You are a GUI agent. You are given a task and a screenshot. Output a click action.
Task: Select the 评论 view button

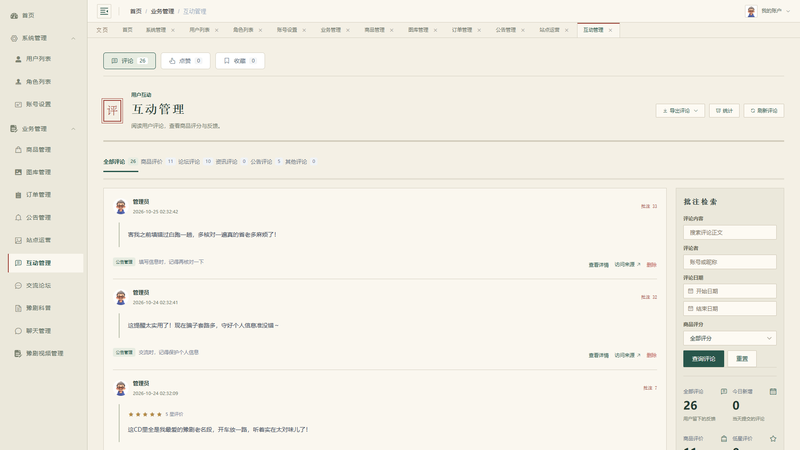pyautogui.click(x=129, y=61)
